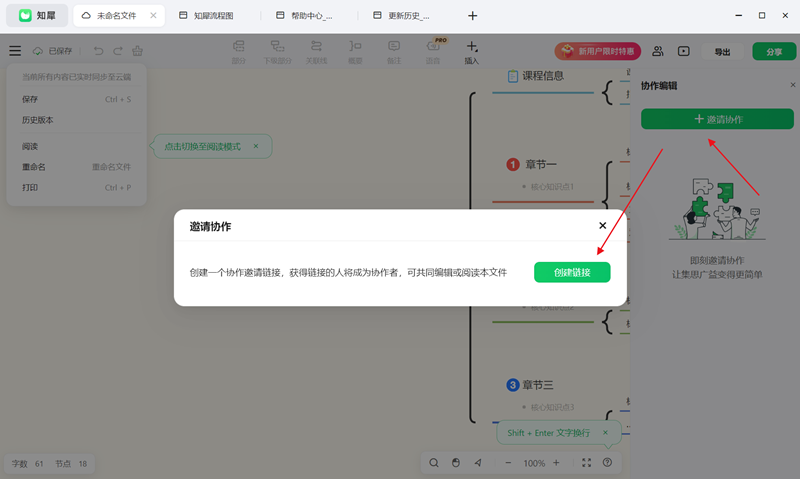
Task: Click the 核心知识点3 note under 章节三
Action: click(552, 407)
